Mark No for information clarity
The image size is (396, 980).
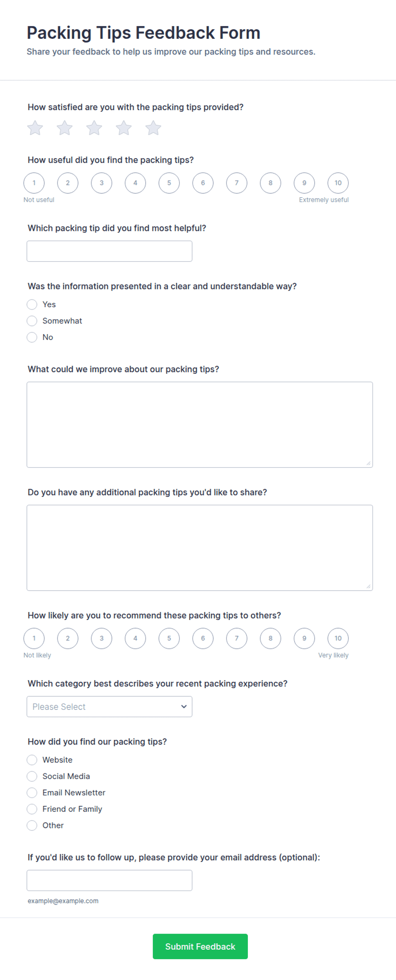tap(32, 337)
